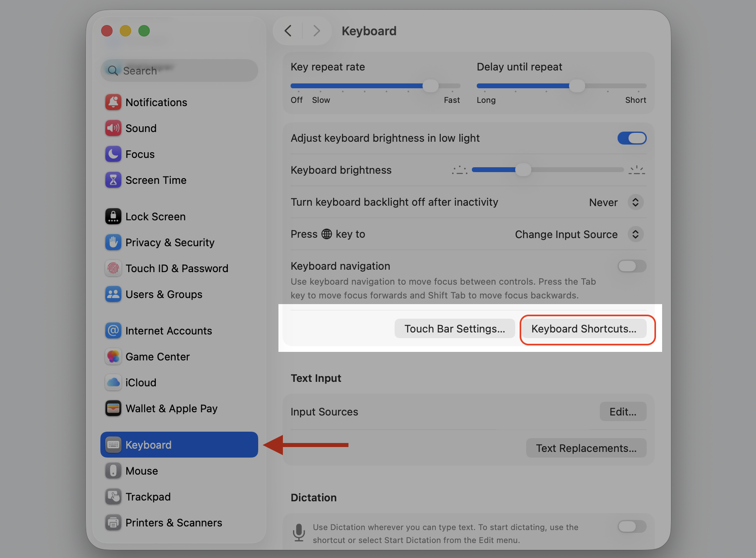This screenshot has height=558, width=756.
Task: Click the search magnifying glass icon
Action: coord(113,71)
